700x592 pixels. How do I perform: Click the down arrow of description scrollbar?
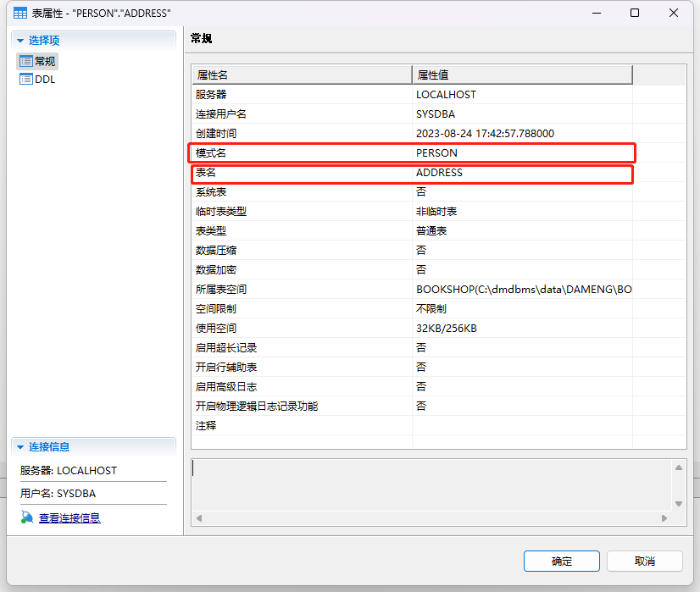[679, 504]
